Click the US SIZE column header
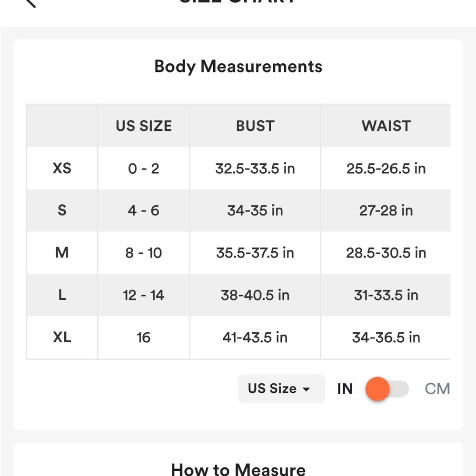The width and height of the screenshot is (476, 476). 144,126
